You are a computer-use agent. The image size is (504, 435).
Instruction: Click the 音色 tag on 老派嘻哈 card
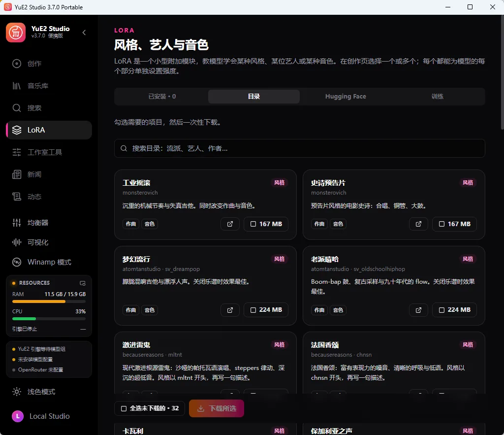coord(338,310)
